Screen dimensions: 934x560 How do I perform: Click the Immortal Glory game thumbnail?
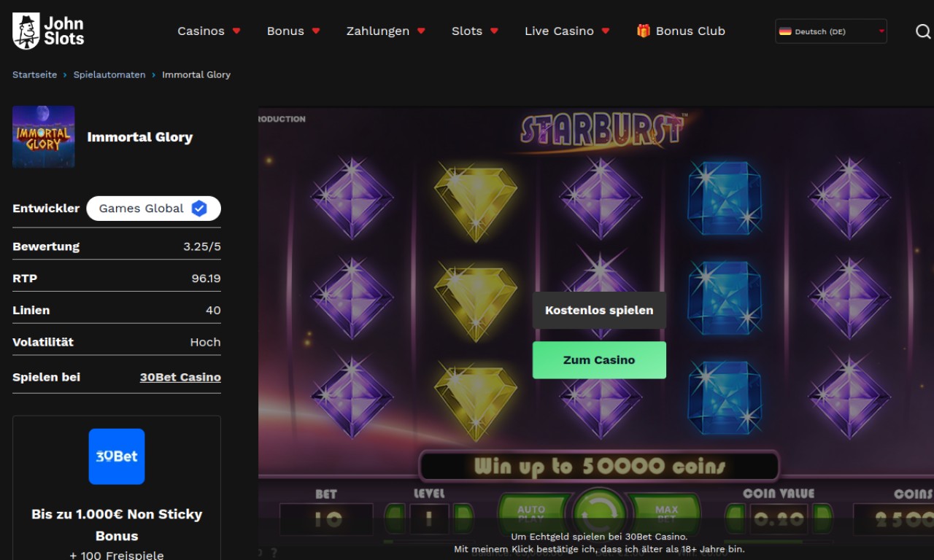[x=43, y=136]
